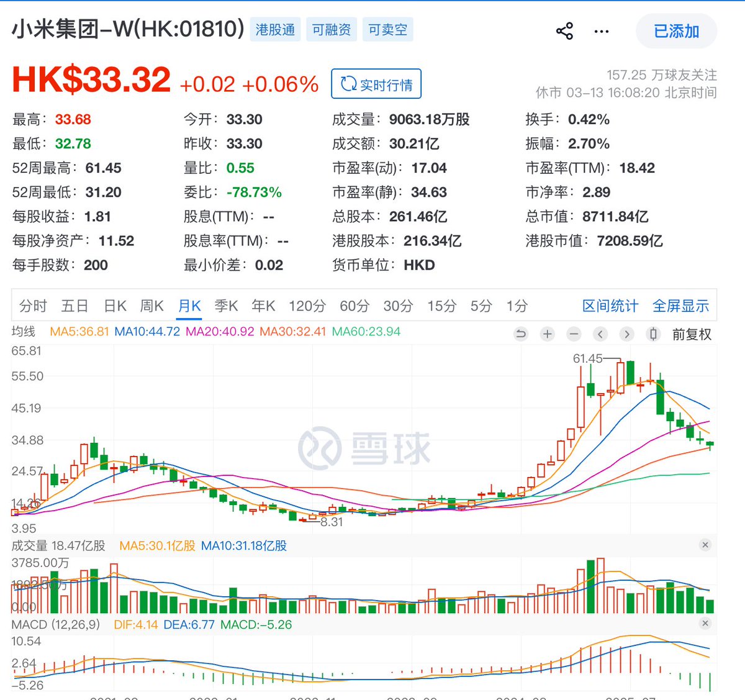Toggle the 已添加 watchlist state
Image resolution: width=745 pixels, height=700 pixels.
(677, 31)
